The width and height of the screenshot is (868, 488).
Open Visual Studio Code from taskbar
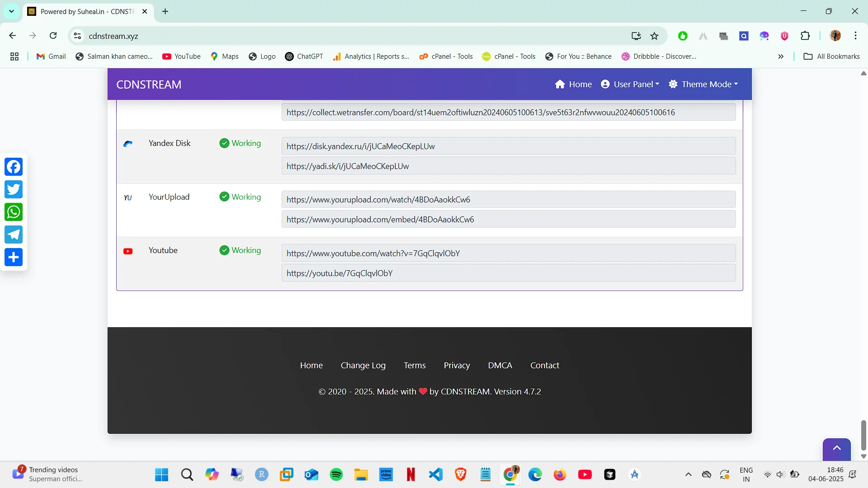(436, 474)
